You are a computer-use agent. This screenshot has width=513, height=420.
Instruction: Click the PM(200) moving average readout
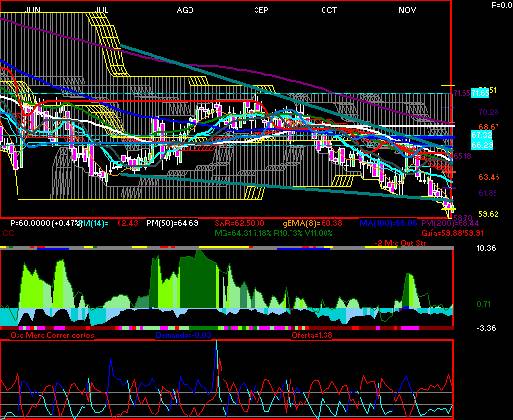(x=450, y=223)
